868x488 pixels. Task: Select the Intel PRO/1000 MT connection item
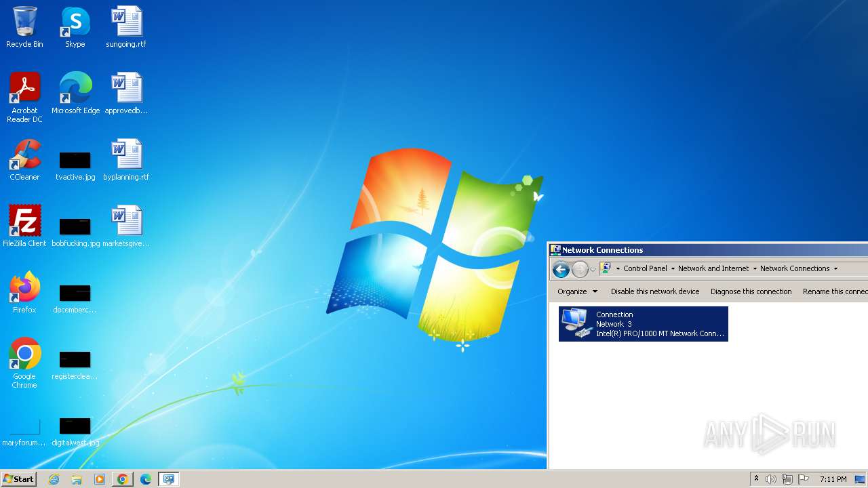[643, 324]
